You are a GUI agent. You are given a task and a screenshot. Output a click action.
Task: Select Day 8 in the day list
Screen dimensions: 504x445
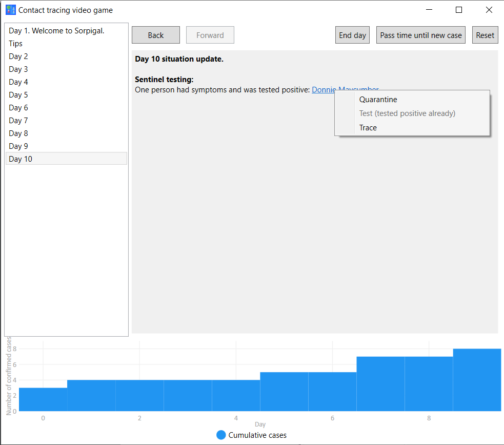pos(66,133)
